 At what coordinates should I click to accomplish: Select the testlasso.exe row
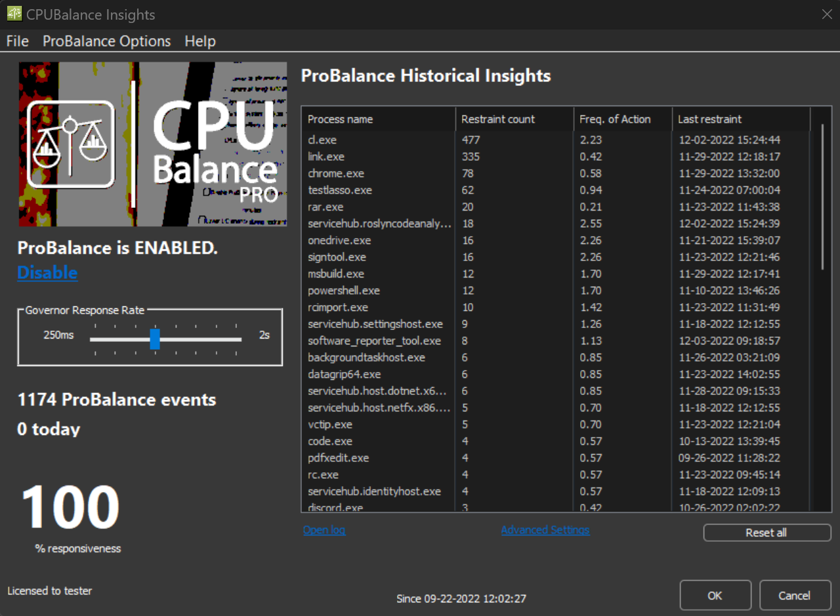(x=556, y=190)
